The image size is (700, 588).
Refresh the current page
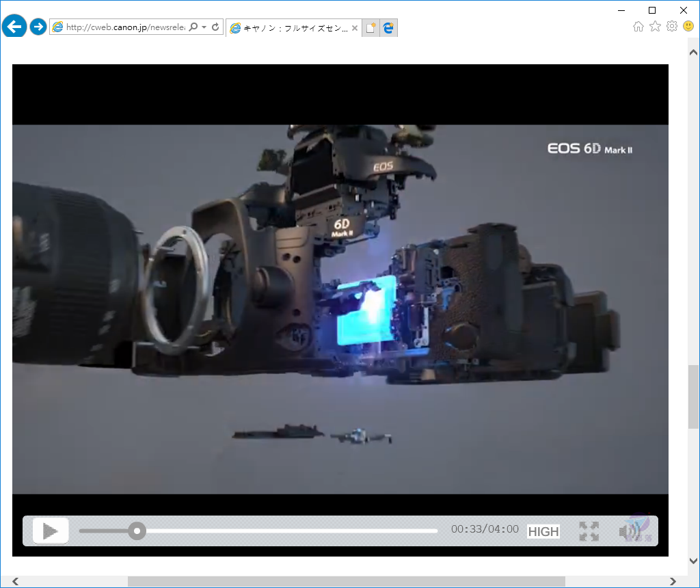(x=215, y=27)
